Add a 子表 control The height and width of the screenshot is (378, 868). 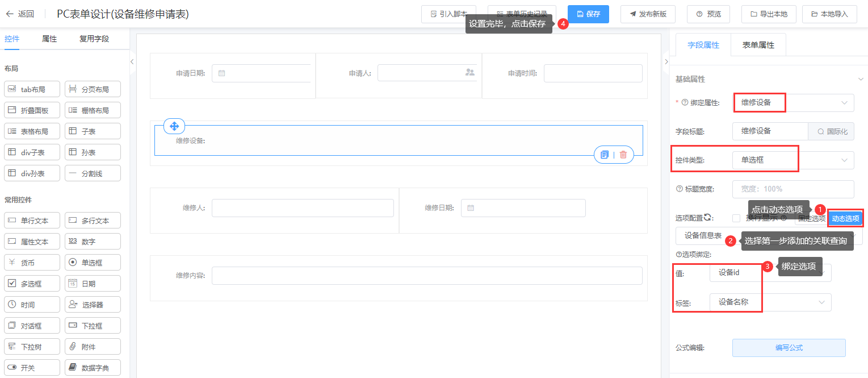[93, 131]
